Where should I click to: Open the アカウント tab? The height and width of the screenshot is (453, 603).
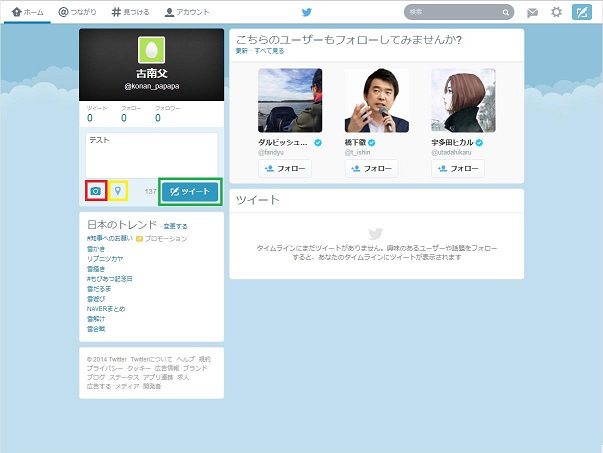pyautogui.click(x=187, y=12)
